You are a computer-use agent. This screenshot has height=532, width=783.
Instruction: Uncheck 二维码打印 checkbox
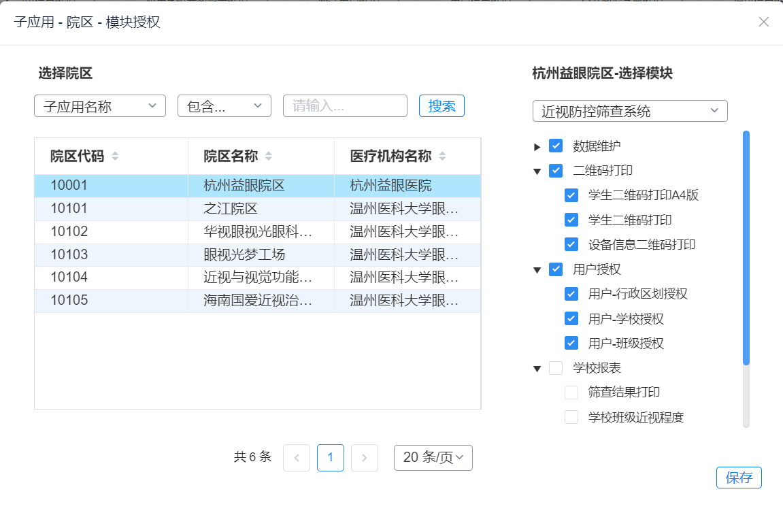coord(556,171)
